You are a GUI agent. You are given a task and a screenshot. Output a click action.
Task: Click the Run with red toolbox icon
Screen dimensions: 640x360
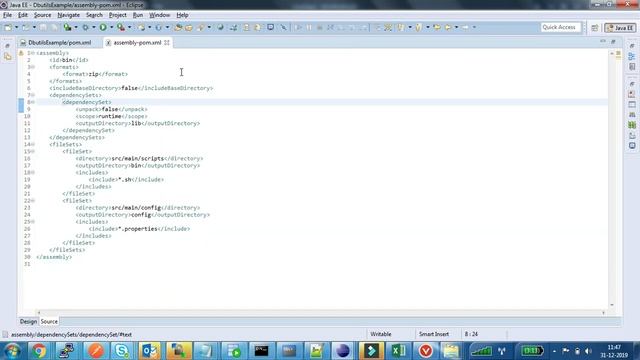click(x=121, y=27)
